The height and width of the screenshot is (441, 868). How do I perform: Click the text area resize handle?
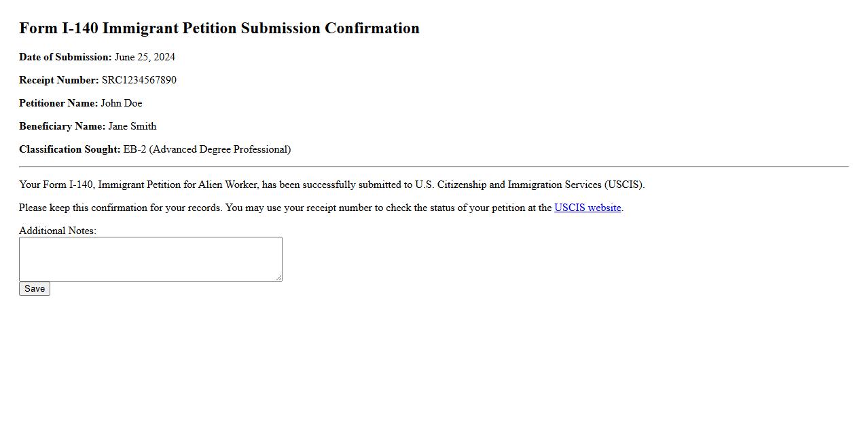click(x=278, y=277)
